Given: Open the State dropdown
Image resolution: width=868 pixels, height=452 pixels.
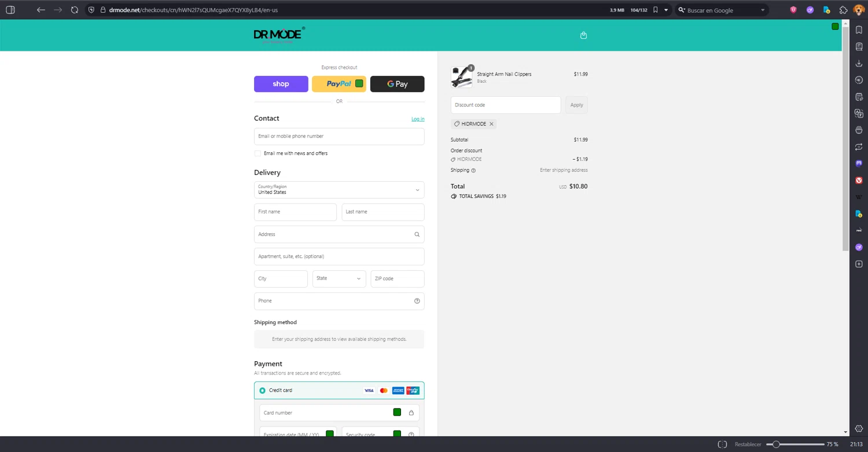Looking at the screenshot, I should point(339,278).
